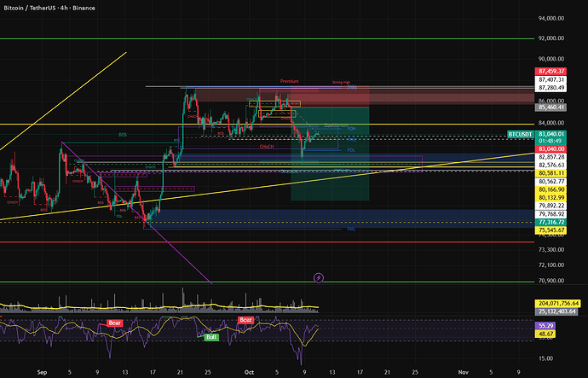Viewport: 588px width, 378px height.
Task: Click the red Premium zone label
Action: (289, 81)
